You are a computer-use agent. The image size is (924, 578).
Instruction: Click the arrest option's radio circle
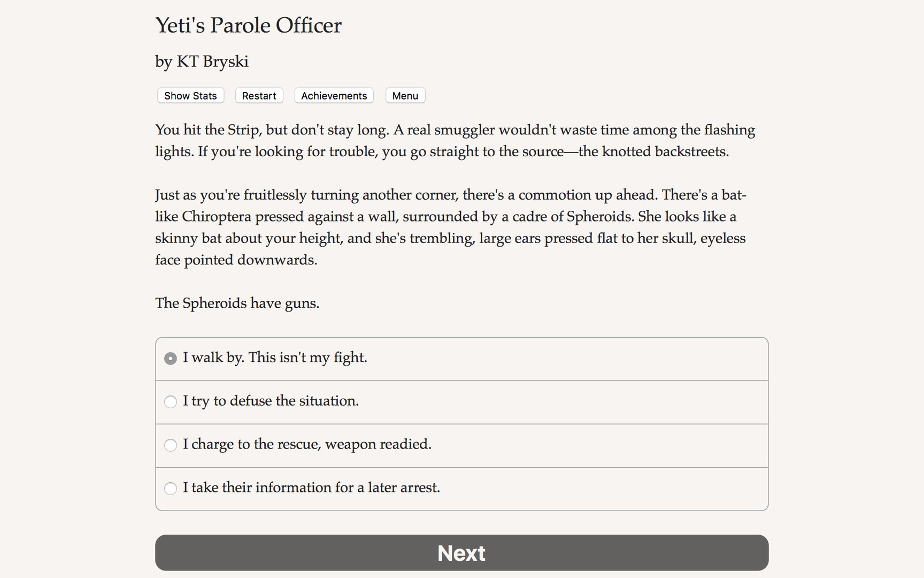pyautogui.click(x=170, y=489)
